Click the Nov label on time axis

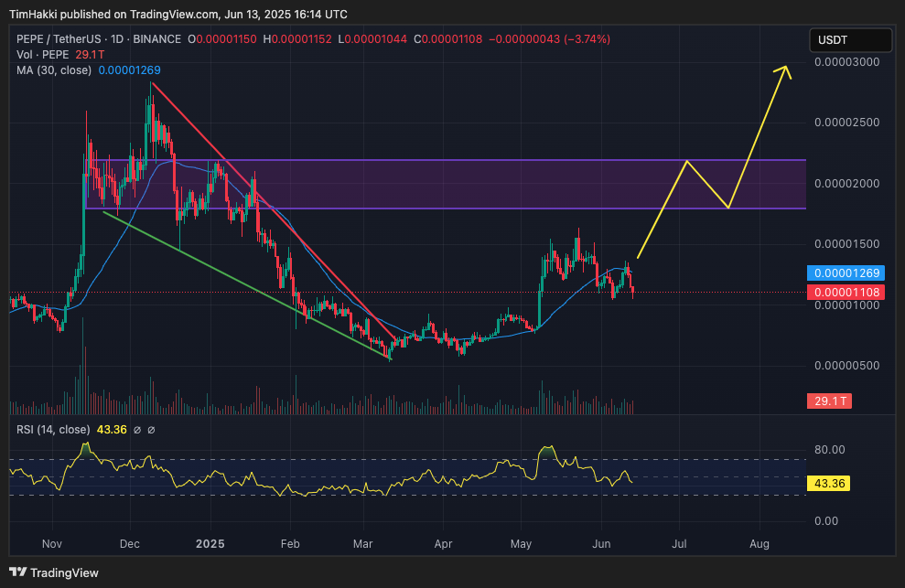(52, 543)
